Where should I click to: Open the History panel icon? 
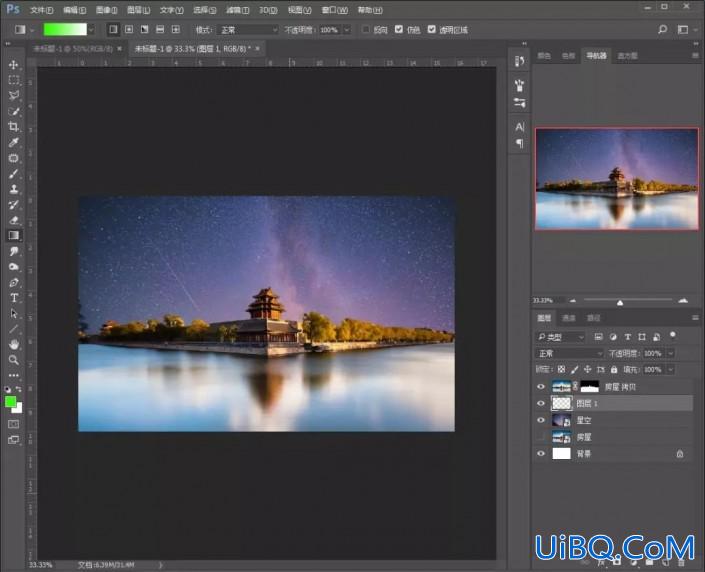click(x=519, y=61)
